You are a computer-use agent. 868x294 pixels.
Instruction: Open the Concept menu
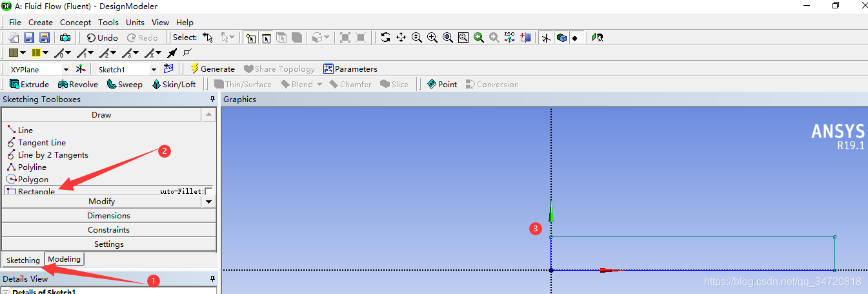point(76,22)
